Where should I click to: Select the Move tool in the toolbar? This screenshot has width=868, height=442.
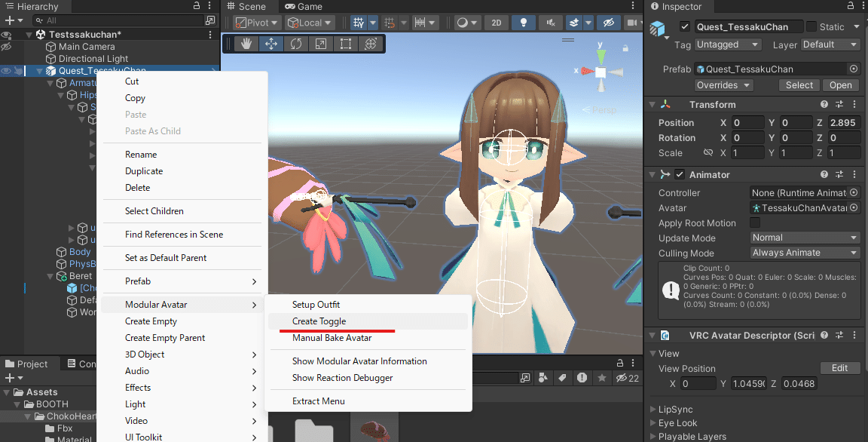[271, 43]
